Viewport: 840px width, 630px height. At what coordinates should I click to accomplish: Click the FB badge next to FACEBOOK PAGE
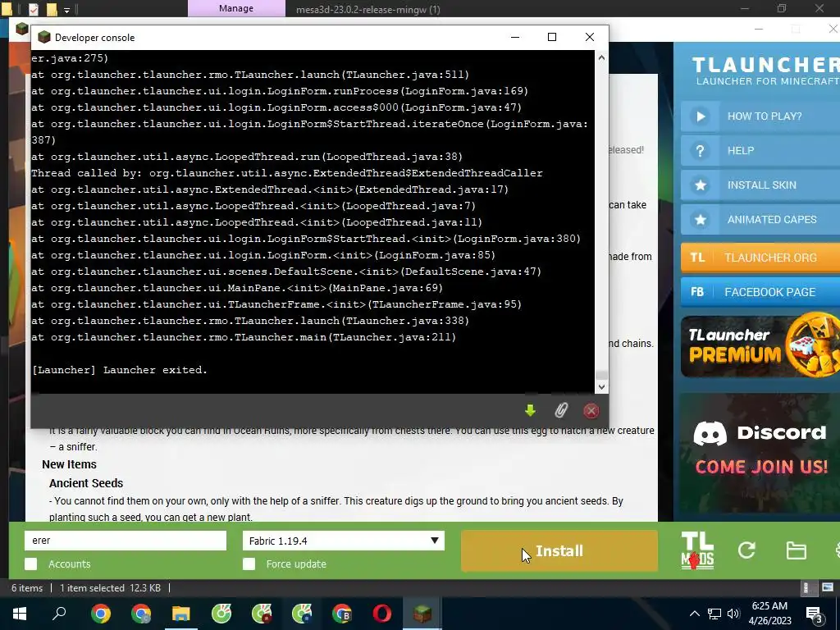pyautogui.click(x=697, y=292)
